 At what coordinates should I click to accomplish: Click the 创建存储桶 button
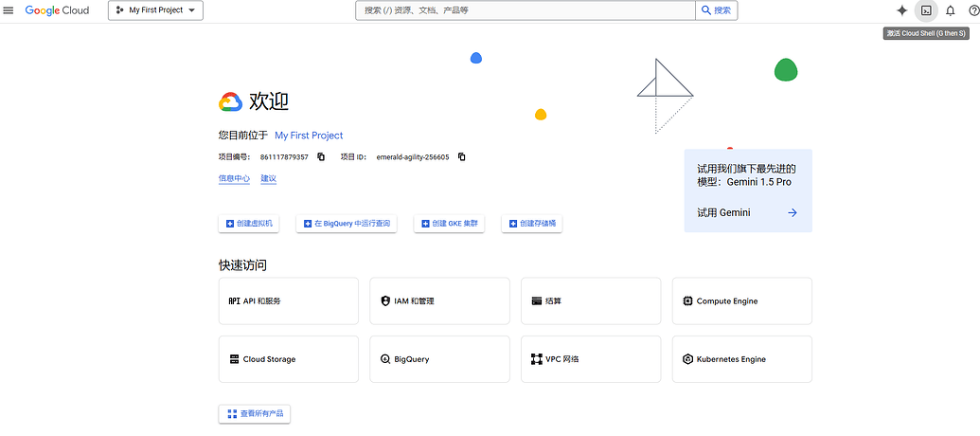(532, 224)
